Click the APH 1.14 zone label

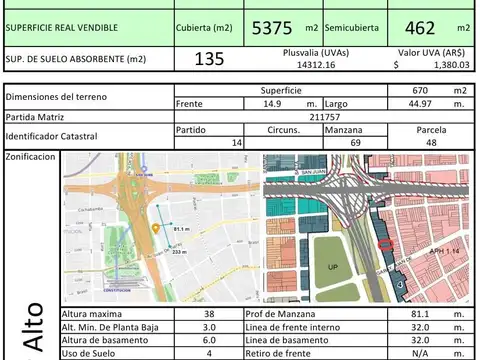445,251
